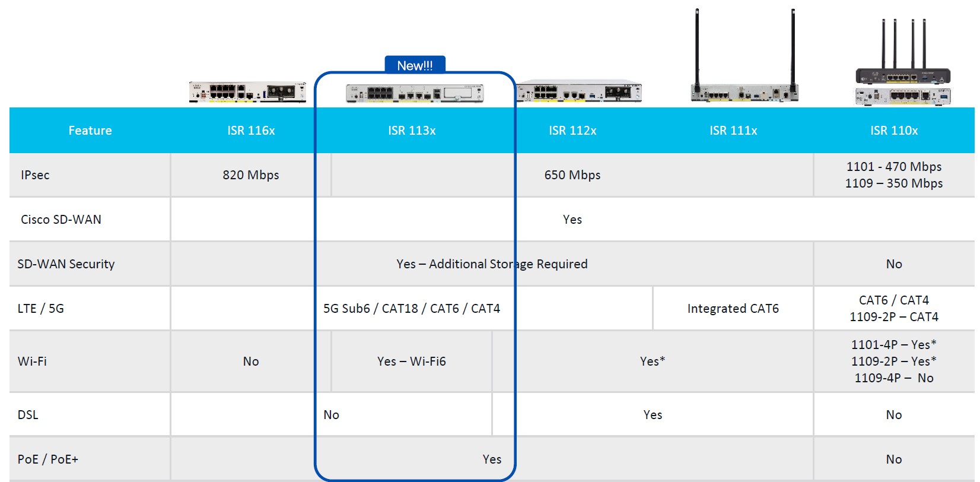The width and height of the screenshot is (980, 482).
Task: Click the Cisco SD-WAN row label
Action: (61, 220)
